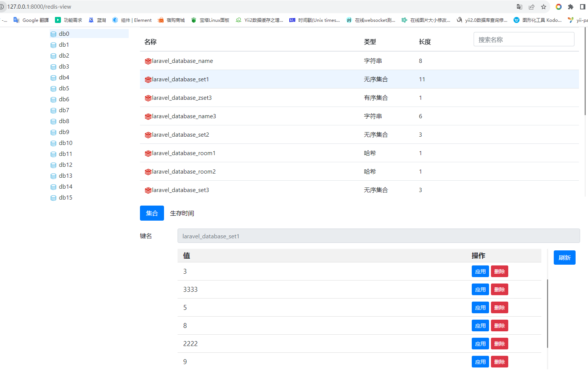Click the 类型 column header
Viewport: 588px width, 375px height.
[x=370, y=42]
